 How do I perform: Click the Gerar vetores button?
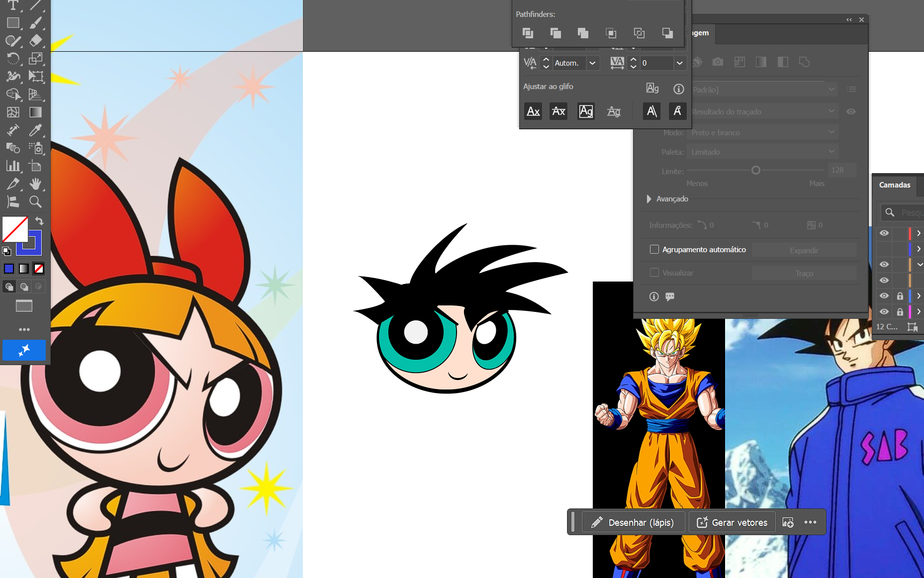(x=732, y=522)
